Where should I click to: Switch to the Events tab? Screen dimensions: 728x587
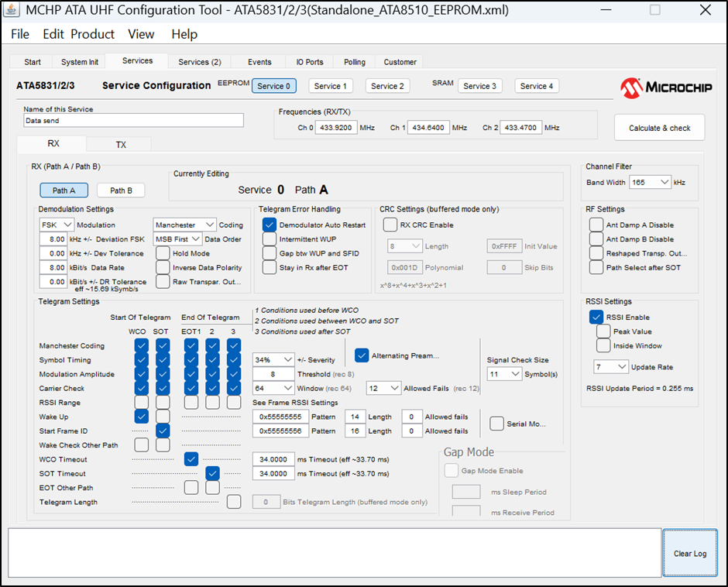click(259, 62)
